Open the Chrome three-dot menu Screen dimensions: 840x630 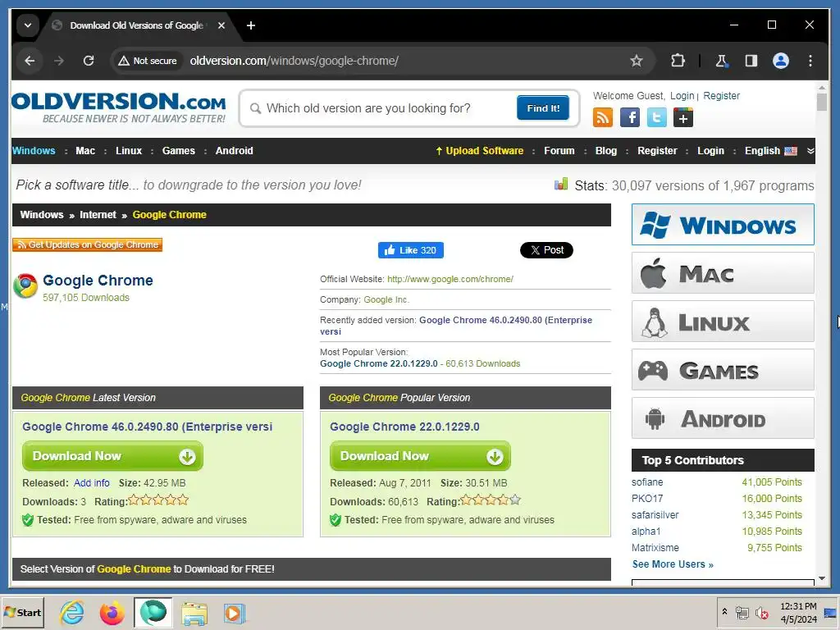tap(810, 61)
